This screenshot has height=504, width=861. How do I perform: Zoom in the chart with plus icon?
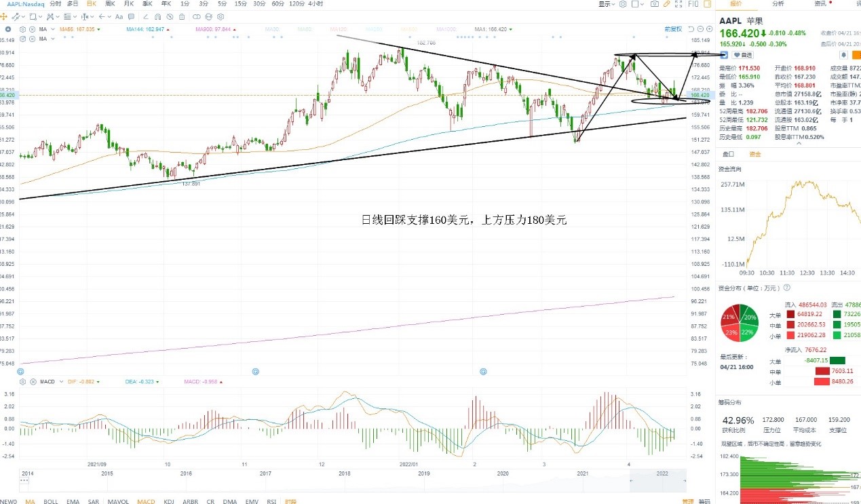[709, 28]
